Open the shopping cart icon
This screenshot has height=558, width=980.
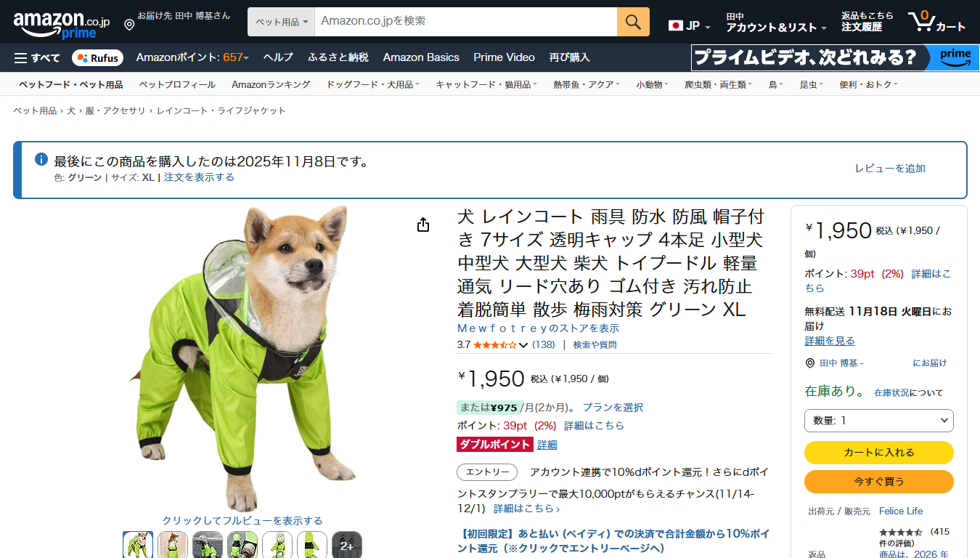937,21
